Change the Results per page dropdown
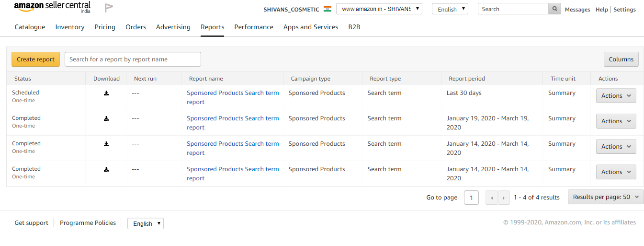Image resolution: width=644 pixels, height=246 pixels. point(605,197)
